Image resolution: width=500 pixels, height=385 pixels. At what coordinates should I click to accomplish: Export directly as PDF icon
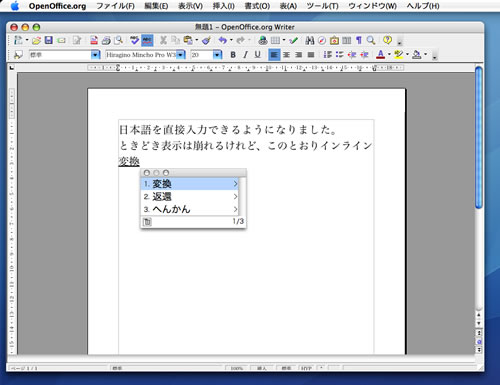(x=94, y=40)
